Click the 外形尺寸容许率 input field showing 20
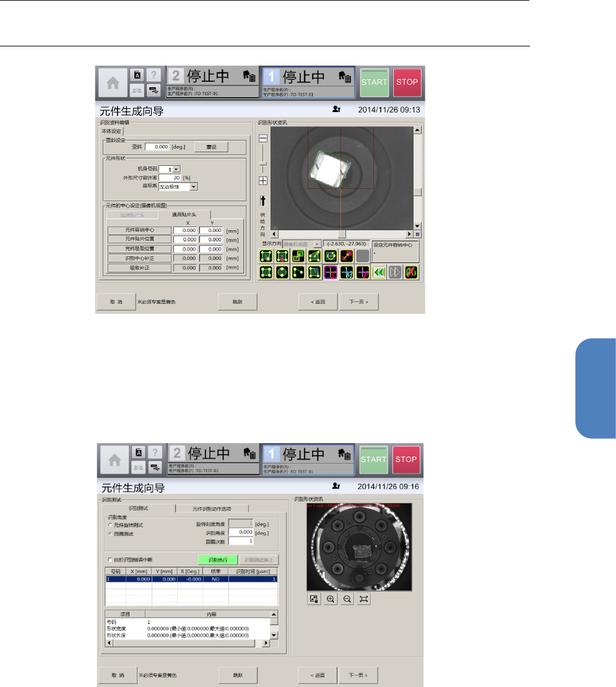 (170, 178)
